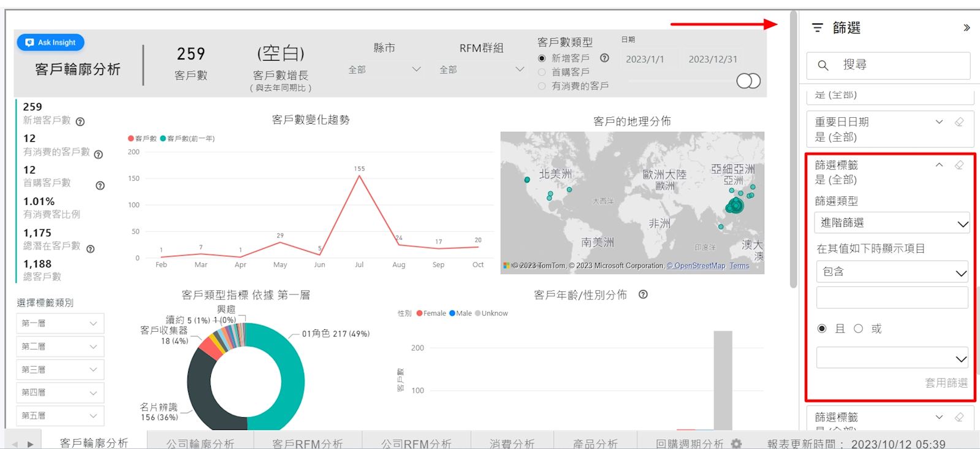Collapse the 篩選 filter pane with double-chevron icon
The width and height of the screenshot is (980, 449).
point(967,28)
